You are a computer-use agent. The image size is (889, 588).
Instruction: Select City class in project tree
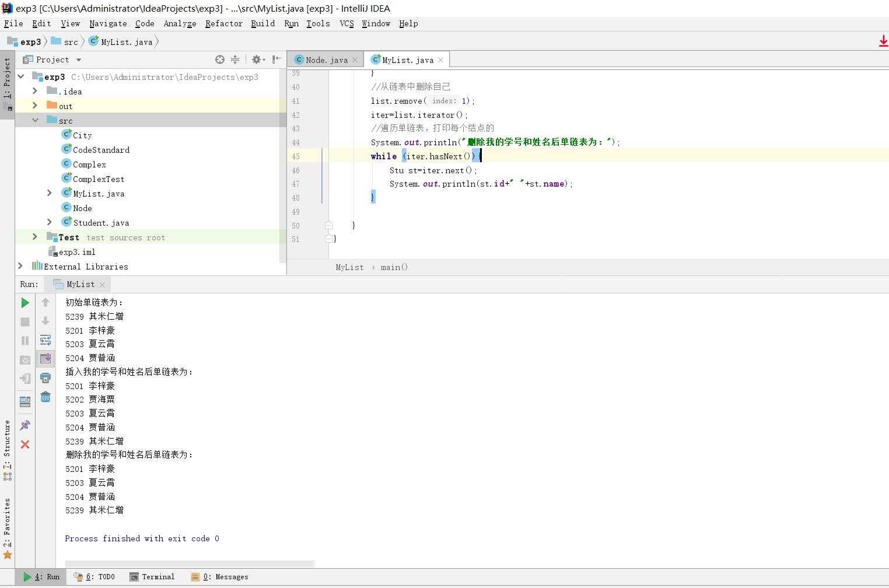click(x=77, y=135)
